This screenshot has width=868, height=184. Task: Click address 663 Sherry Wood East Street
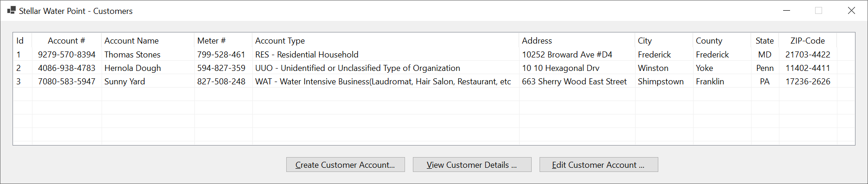[x=574, y=81]
